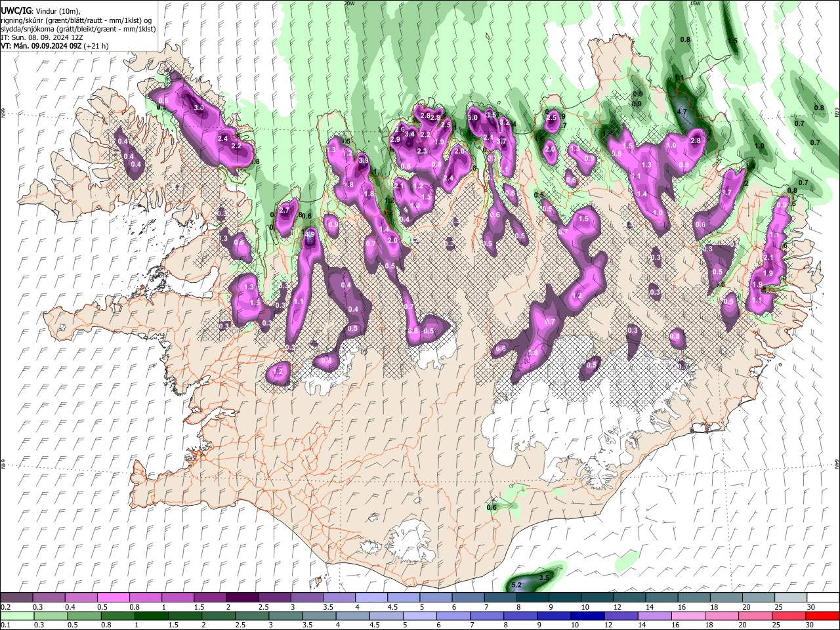
Task: Click the 4.9 snowfall value on the map
Action: pyautogui.click(x=310, y=234)
